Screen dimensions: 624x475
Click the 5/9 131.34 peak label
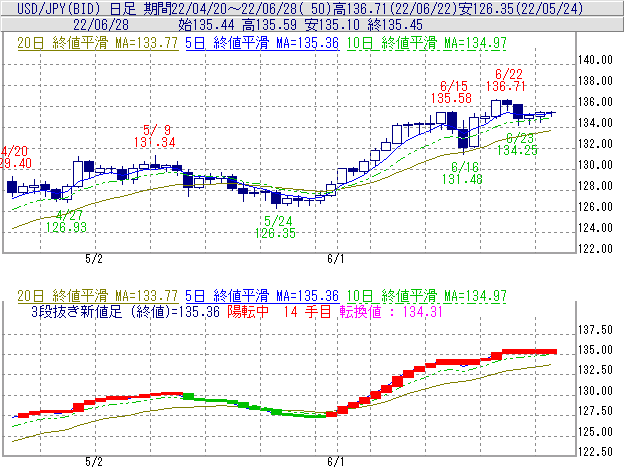[x=154, y=136]
